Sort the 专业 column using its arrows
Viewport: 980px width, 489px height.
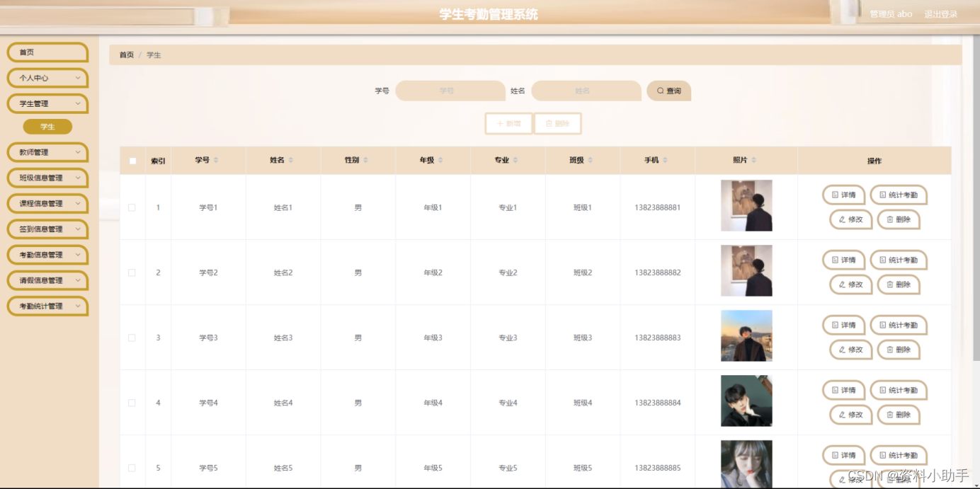click(515, 161)
